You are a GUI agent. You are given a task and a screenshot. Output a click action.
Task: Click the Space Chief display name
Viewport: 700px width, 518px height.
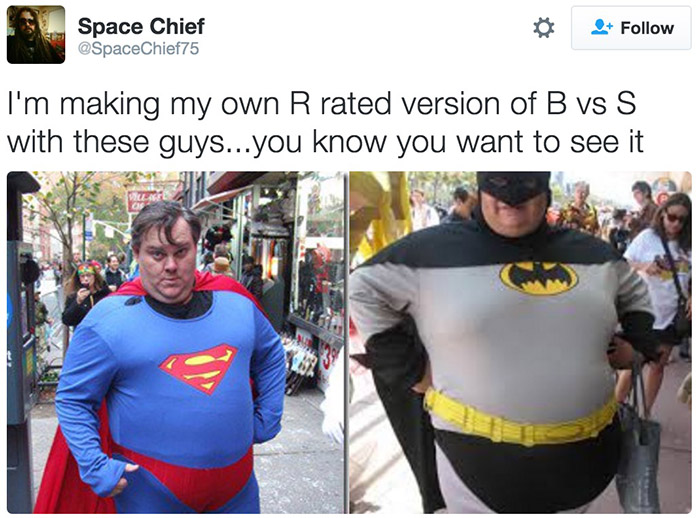(141, 26)
